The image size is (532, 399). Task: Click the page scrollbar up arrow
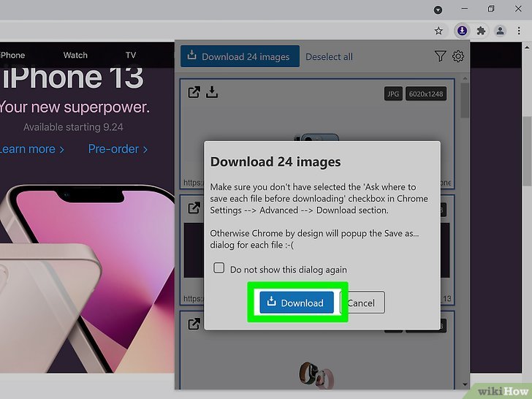pos(527,47)
